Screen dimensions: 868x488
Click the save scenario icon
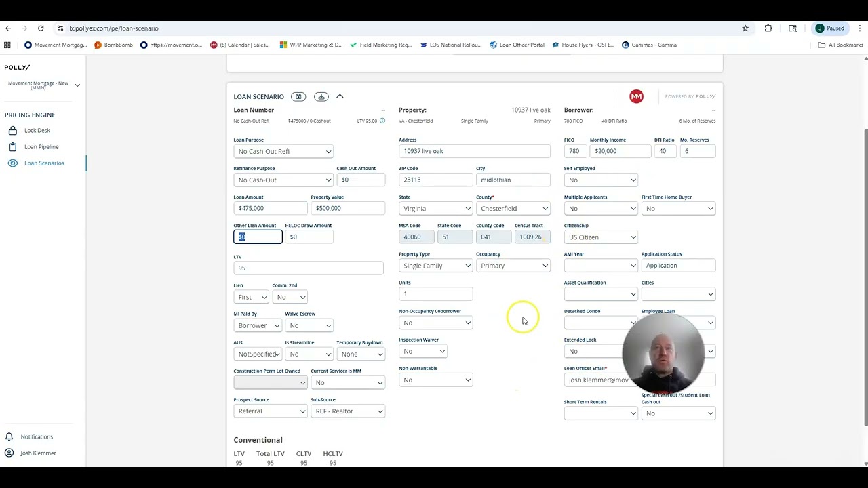point(298,96)
